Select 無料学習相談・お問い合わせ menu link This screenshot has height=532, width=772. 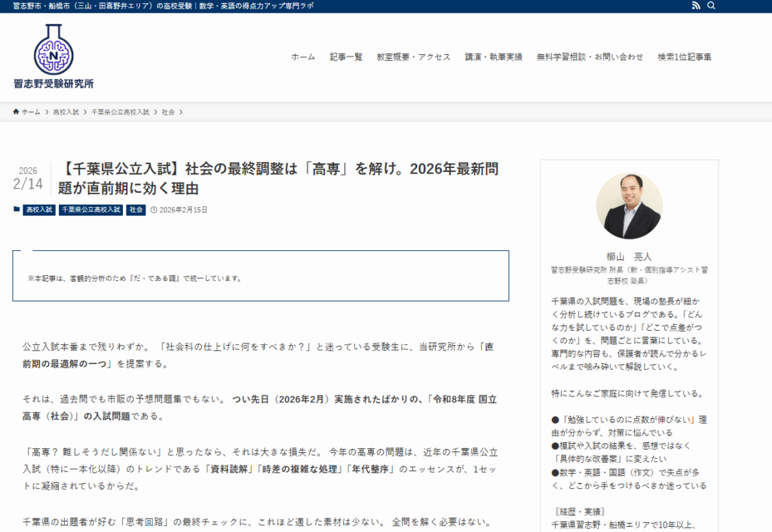pos(590,57)
